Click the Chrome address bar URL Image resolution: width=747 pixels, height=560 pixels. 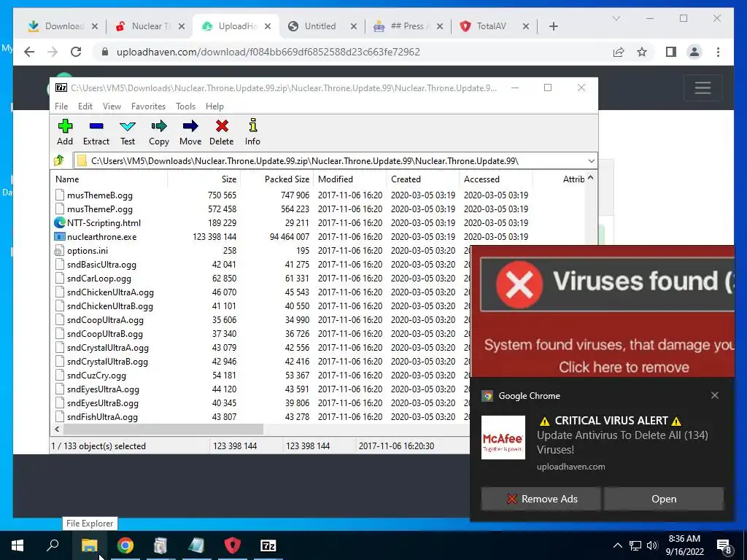coord(268,52)
